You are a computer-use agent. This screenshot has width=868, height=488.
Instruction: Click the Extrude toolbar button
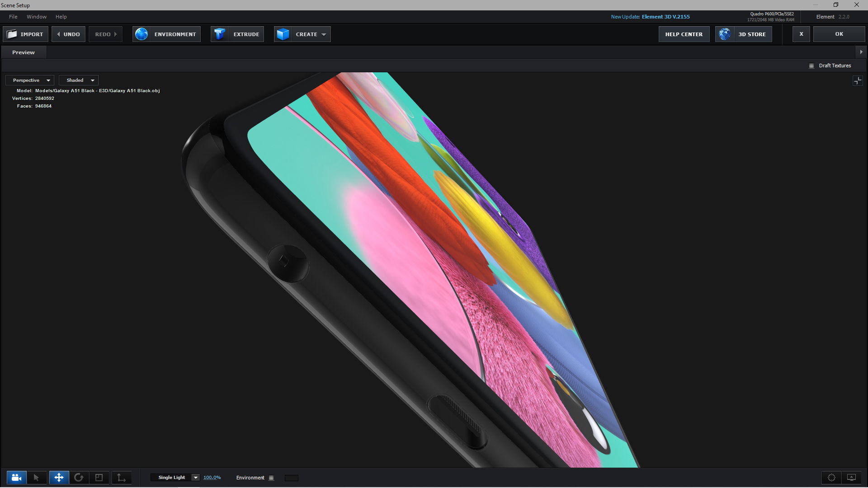pyautogui.click(x=237, y=34)
